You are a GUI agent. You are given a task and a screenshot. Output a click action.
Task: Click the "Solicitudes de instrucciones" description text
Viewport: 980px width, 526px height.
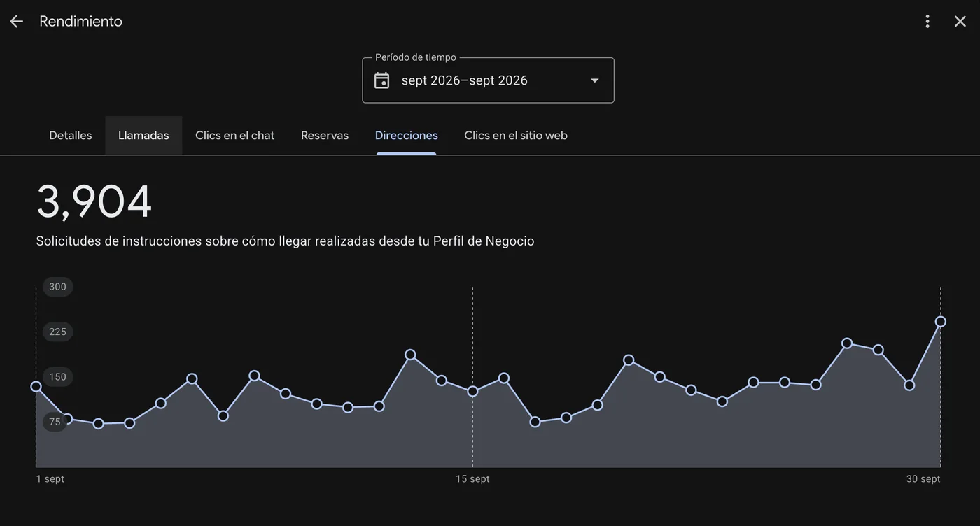[286, 241]
